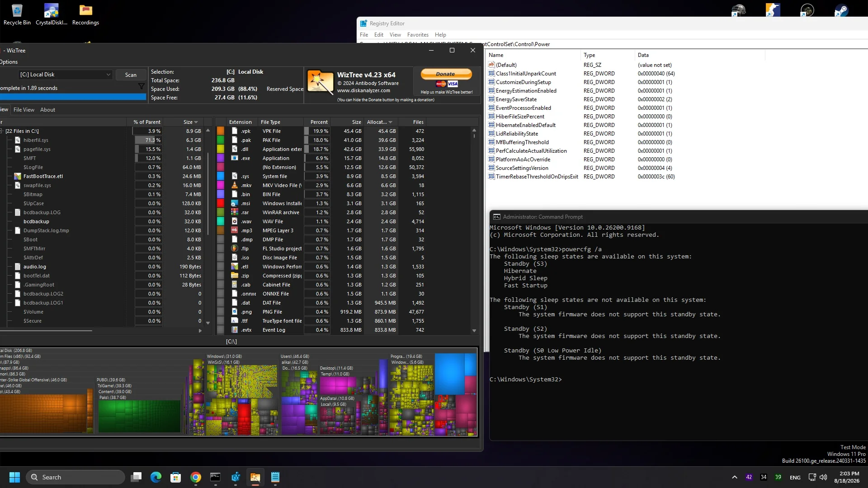Click the Scan button in WizTree
This screenshot has width=868, height=488.
131,75
